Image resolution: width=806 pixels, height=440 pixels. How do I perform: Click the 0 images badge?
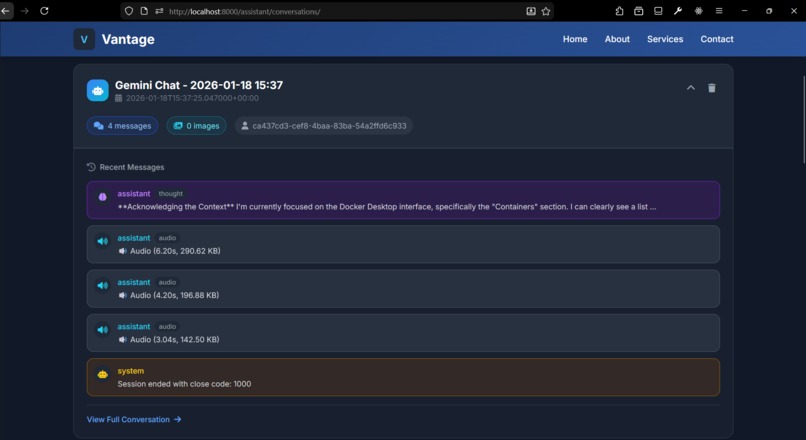point(196,126)
